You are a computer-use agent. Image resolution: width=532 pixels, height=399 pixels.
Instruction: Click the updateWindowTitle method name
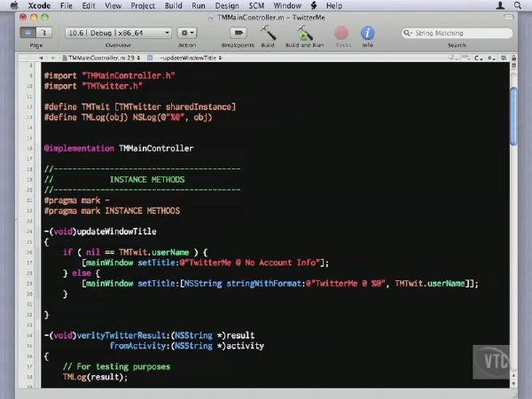pos(117,231)
